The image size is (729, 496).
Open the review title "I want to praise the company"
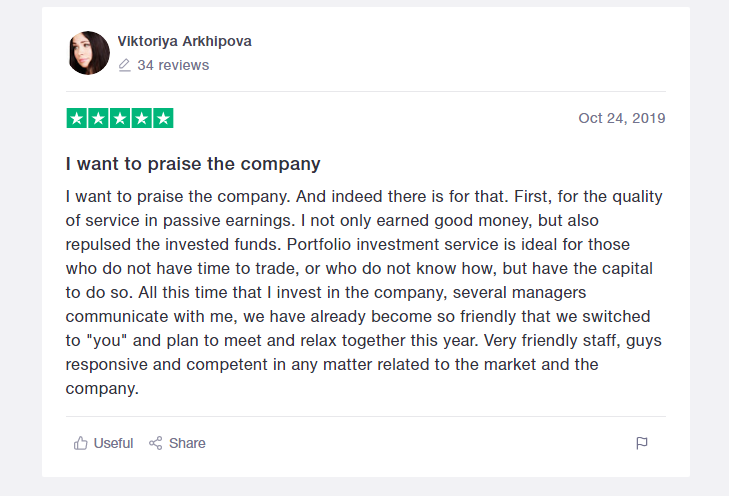[193, 163]
